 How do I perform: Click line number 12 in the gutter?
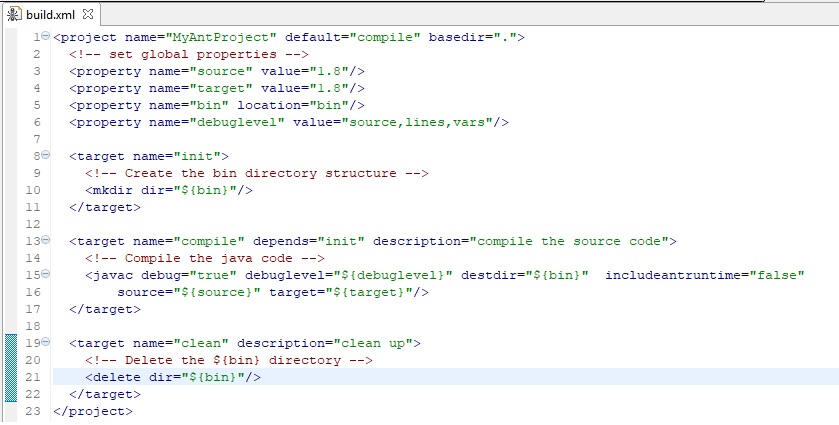[x=33, y=224]
